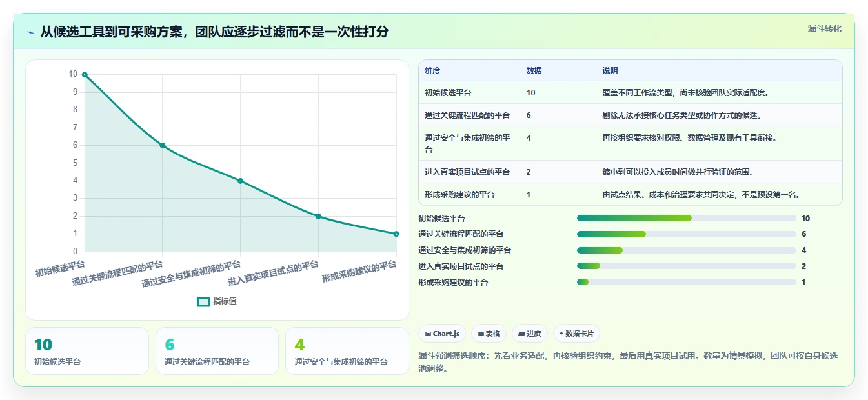
Task: Click the 通过关键流程匹配的平台 progress bar
Action: (x=687, y=234)
